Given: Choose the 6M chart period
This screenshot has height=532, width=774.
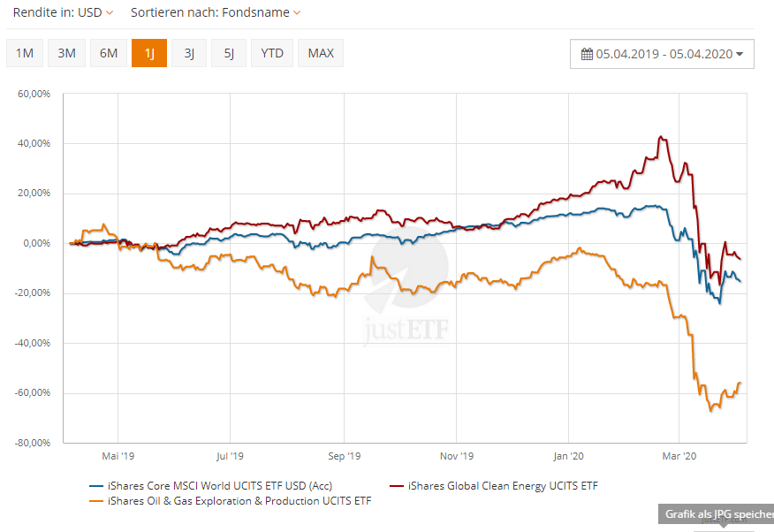Looking at the screenshot, I should coord(109,53).
